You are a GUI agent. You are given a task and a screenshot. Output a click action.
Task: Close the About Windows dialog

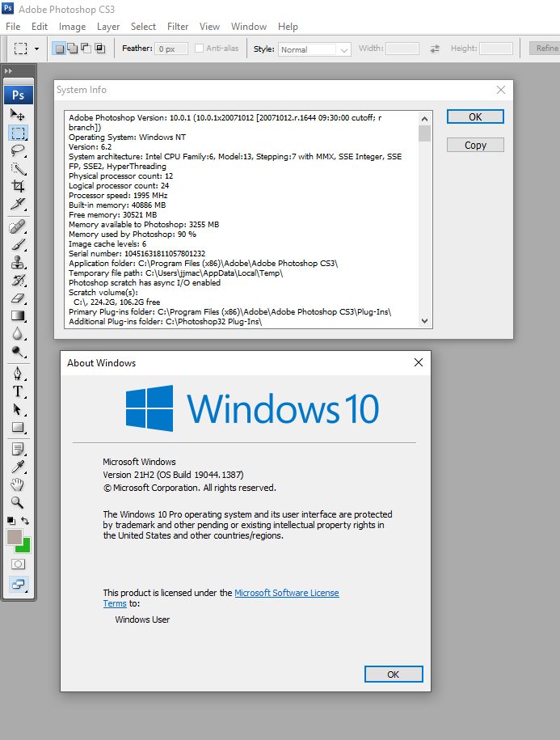click(418, 362)
